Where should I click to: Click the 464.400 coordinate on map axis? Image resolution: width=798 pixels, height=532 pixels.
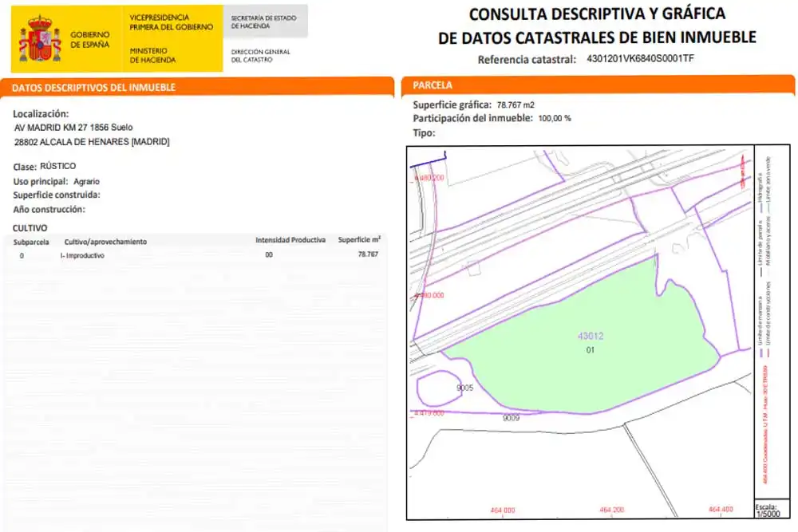(721, 509)
